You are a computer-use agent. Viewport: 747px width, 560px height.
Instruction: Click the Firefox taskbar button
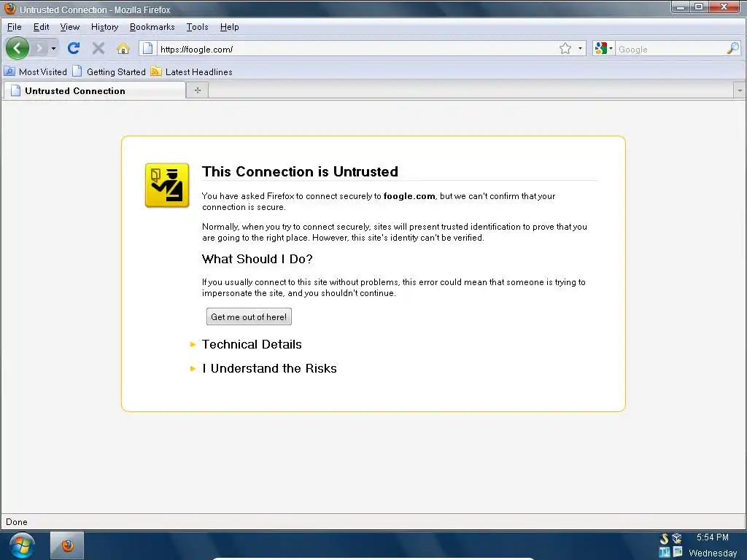tap(67, 545)
